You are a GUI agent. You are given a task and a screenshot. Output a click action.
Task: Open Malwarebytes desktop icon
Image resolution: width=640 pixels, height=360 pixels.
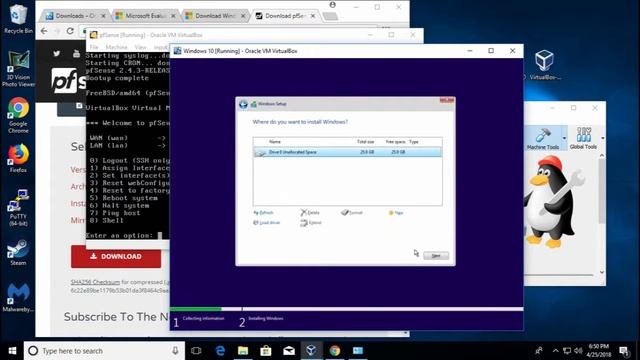[x=18, y=297]
